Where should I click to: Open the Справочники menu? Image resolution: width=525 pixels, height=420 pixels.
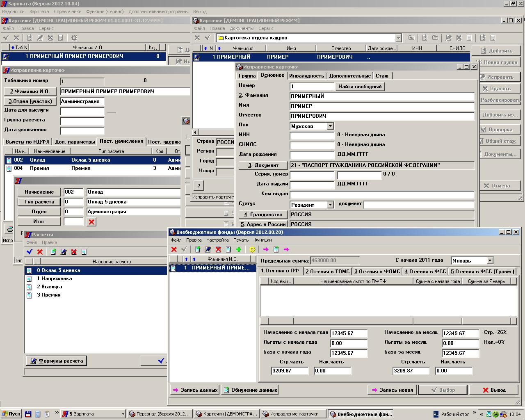point(67,11)
